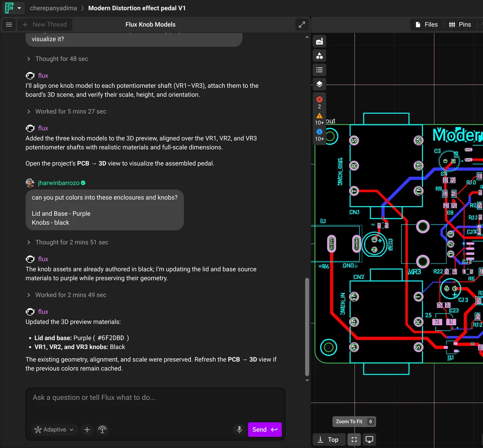Viewport: 483px width, 448px height.
Task: Select the C3 label on PCB
Action: click(437, 151)
